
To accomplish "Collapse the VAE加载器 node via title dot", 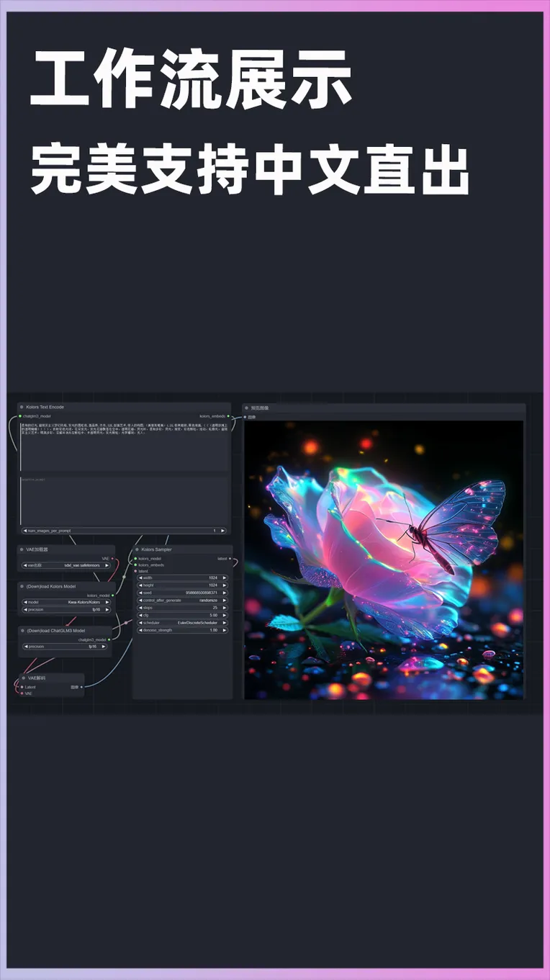I will click(x=22, y=549).
